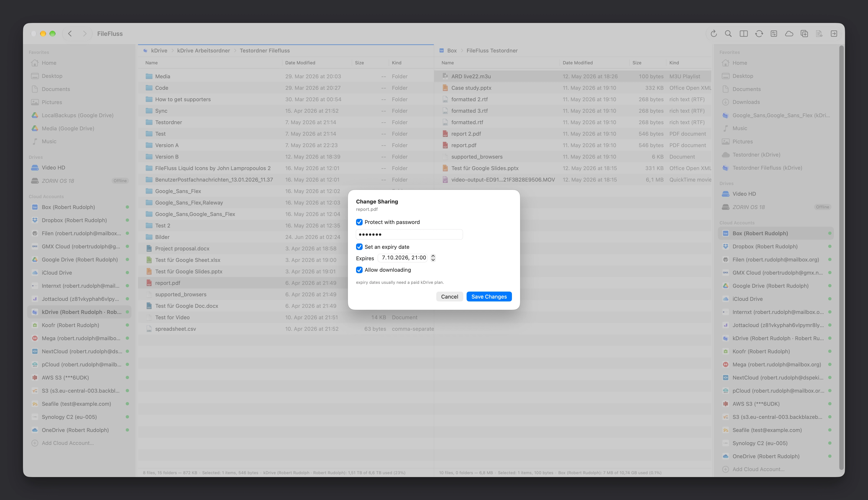The width and height of the screenshot is (868, 500).
Task: Toggle Allow downloading checkbox
Action: [x=359, y=270]
